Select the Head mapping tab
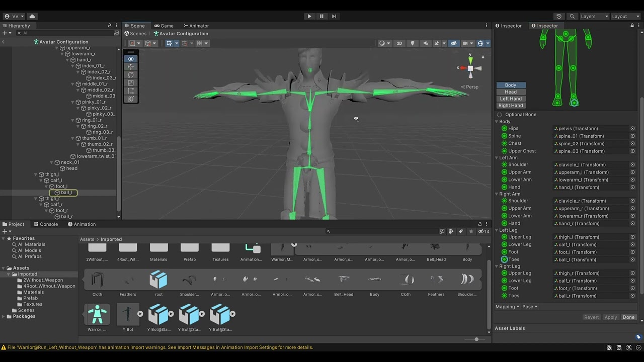644x362 pixels. pos(511,92)
